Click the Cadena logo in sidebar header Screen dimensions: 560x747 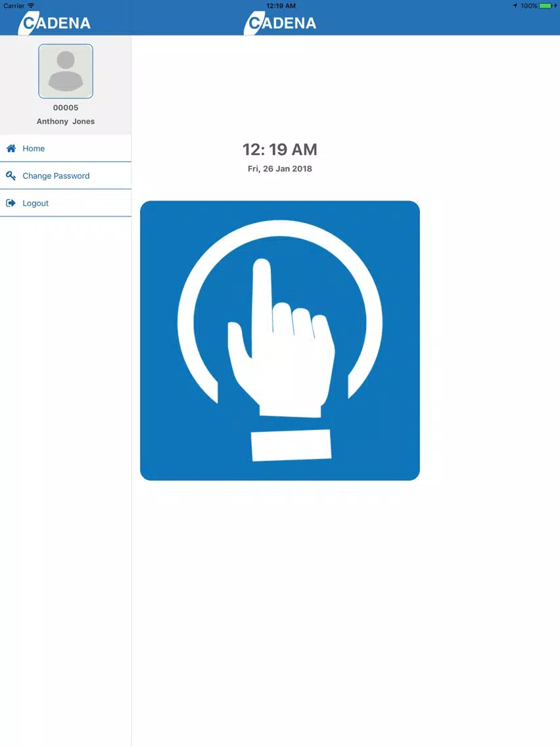(x=55, y=23)
